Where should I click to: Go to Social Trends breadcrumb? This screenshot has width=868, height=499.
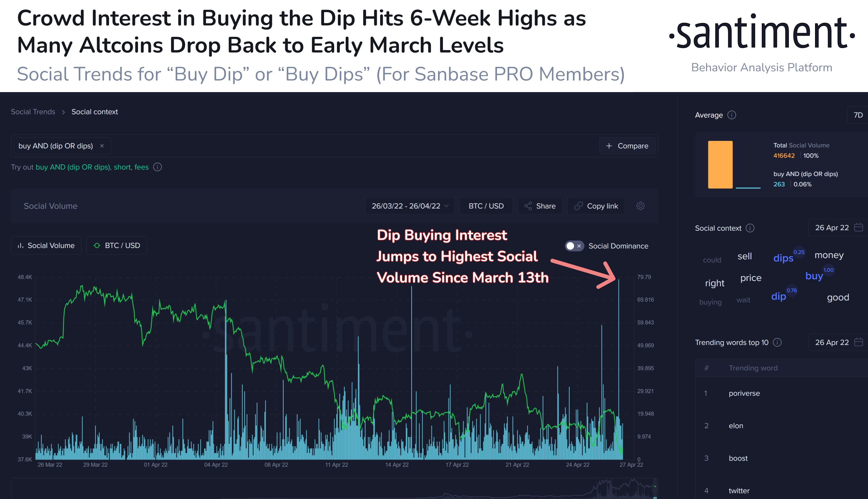click(x=33, y=112)
